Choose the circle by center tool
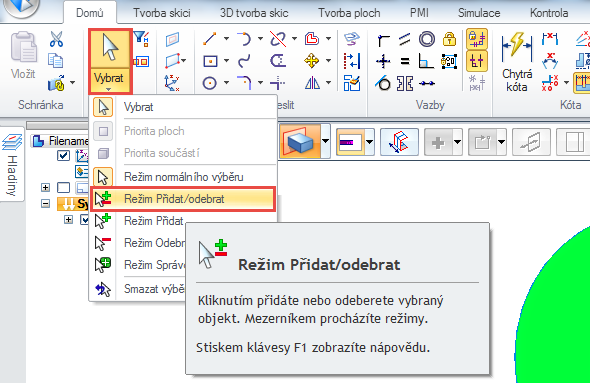The image size is (590, 383). (x=210, y=83)
